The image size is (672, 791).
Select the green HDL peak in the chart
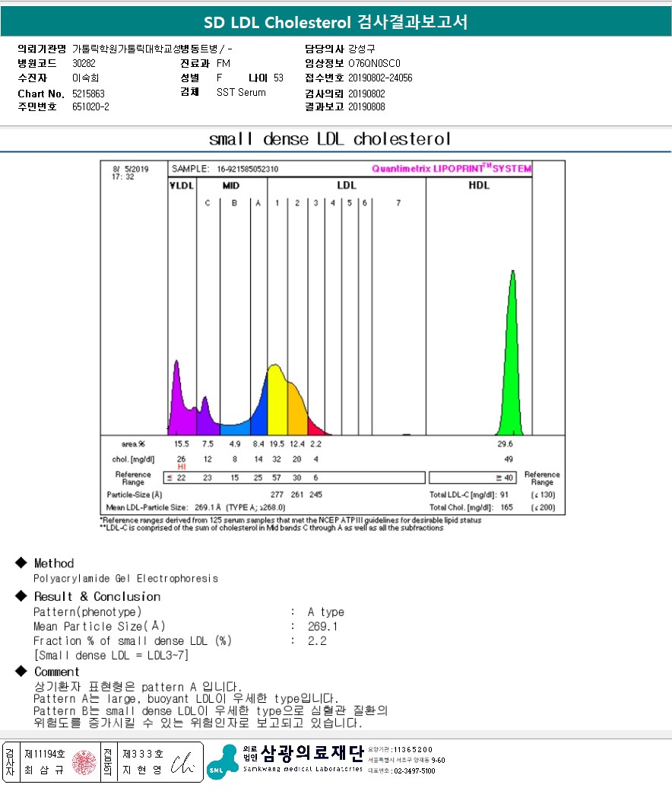click(511, 353)
